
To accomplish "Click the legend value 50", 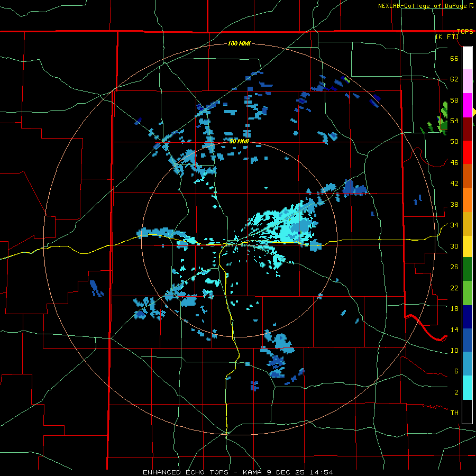I will click(x=454, y=142).
